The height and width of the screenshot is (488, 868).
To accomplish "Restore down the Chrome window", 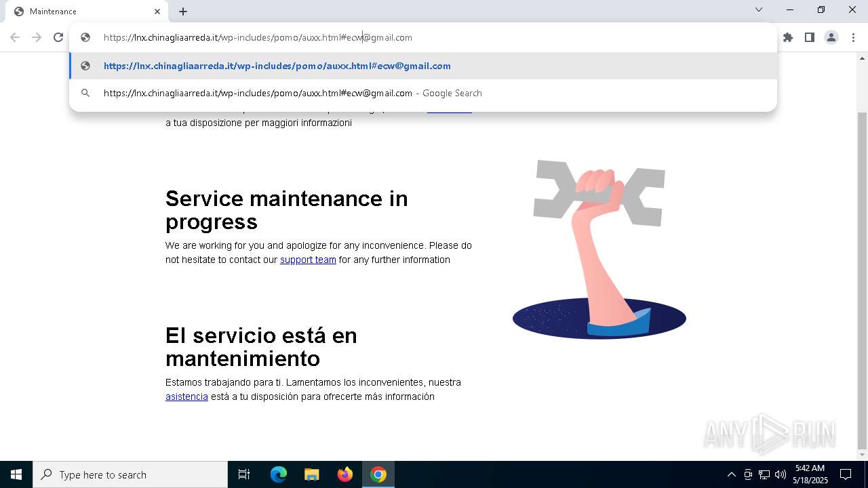I will point(821,9).
